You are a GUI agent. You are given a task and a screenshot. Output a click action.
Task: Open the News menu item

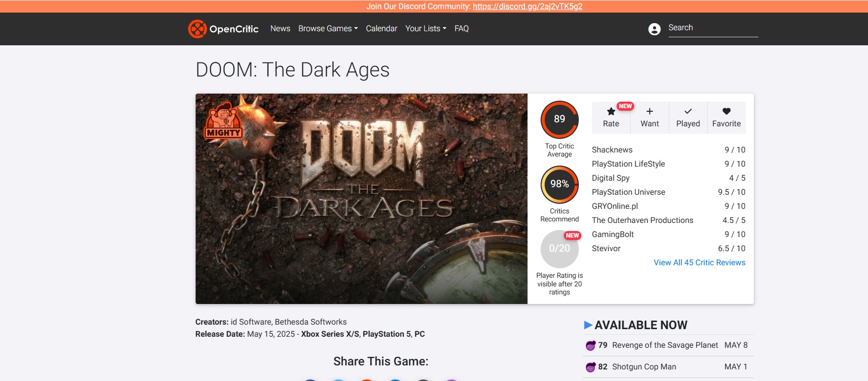tap(280, 29)
